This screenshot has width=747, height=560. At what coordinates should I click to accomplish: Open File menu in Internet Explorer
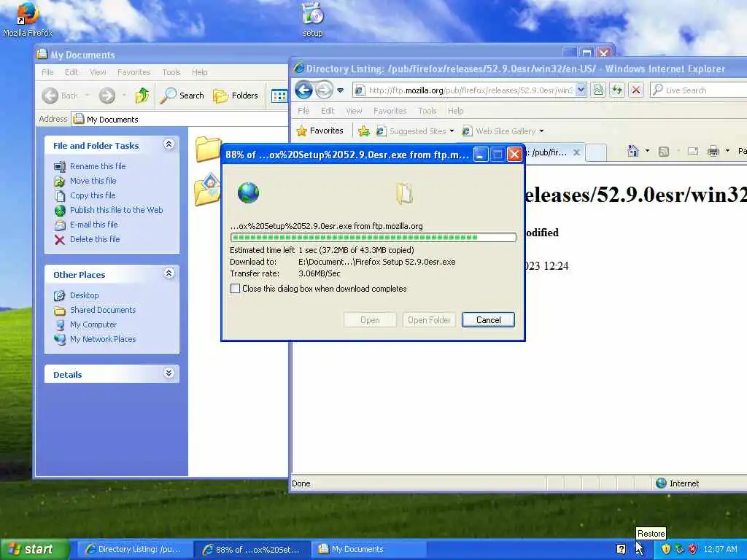pos(303,111)
